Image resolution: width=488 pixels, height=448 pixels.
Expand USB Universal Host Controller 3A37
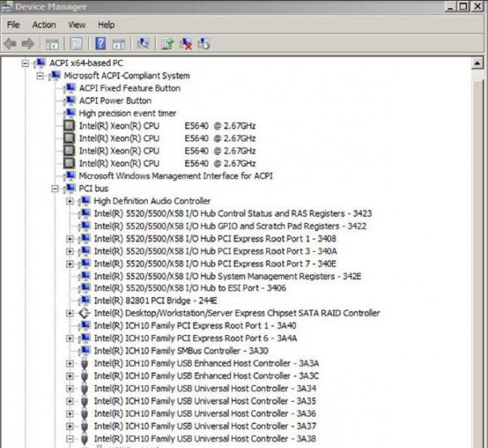pyautogui.click(x=69, y=426)
